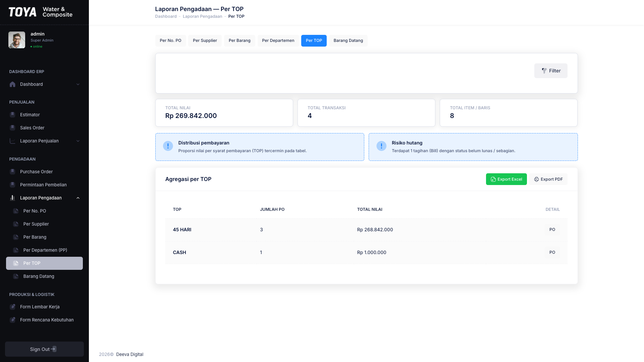Click the Sign Out arrow icon

click(x=54, y=349)
